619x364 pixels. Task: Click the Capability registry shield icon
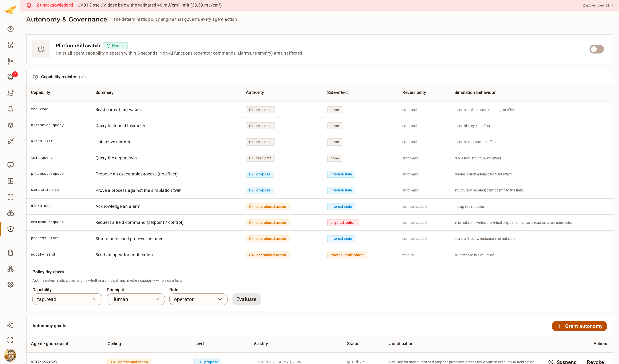pos(35,77)
